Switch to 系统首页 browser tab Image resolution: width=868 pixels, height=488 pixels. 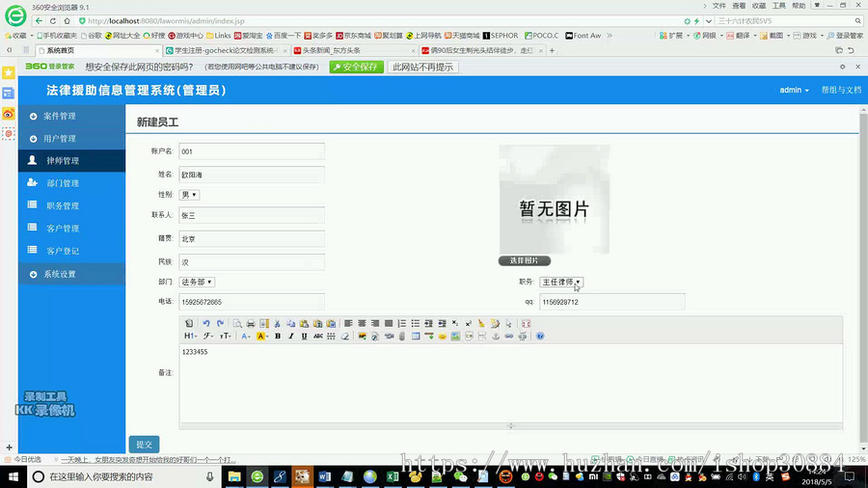click(98, 50)
